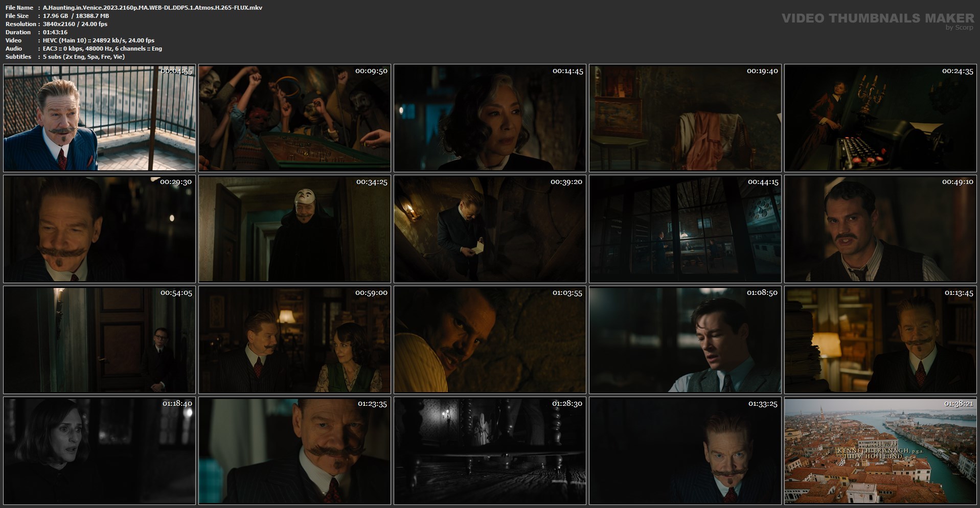Select the thumbnail at 00:54:05
This screenshot has height=508, width=980.
[x=99, y=340]
